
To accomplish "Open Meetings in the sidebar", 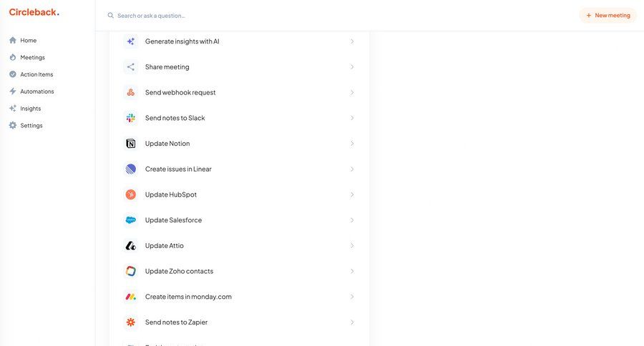I will (x=32, y=57).
